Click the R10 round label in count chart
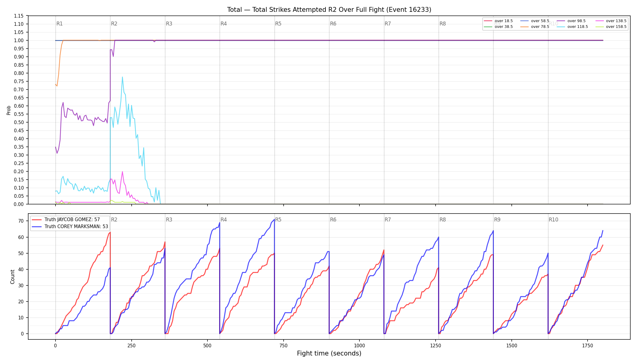This screenshot has height=364, width=637. click(553, 220)
